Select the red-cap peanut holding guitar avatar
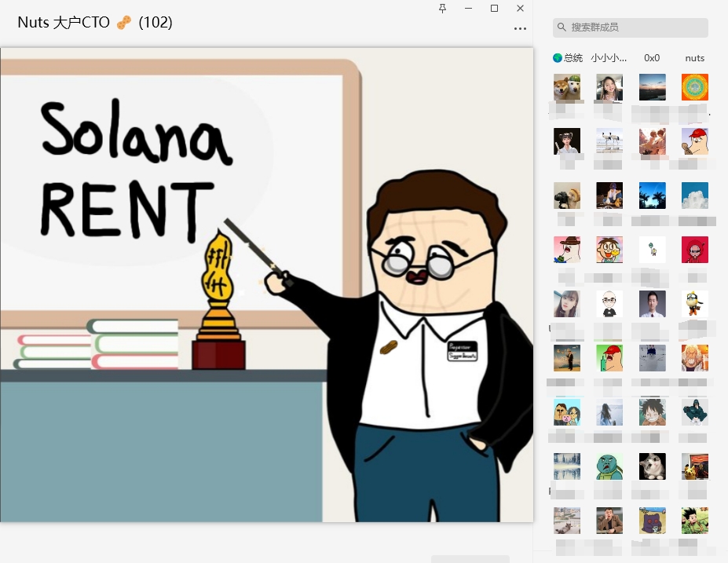 coord(695,141)
